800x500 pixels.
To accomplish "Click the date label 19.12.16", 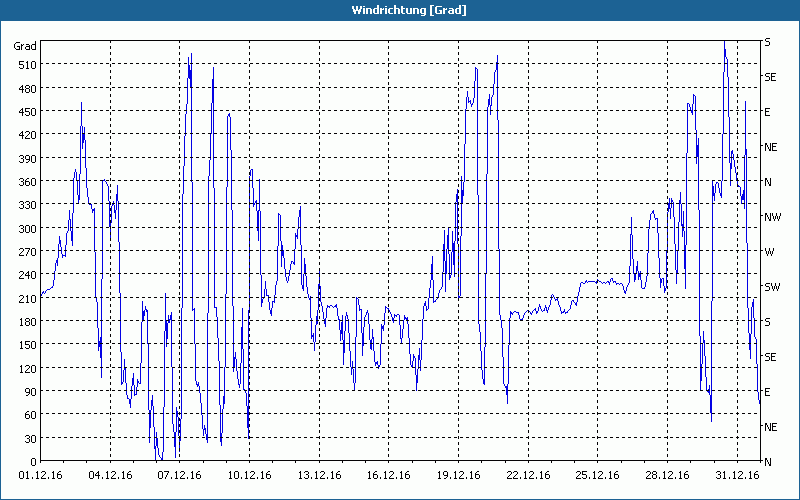I will [458, 476].
